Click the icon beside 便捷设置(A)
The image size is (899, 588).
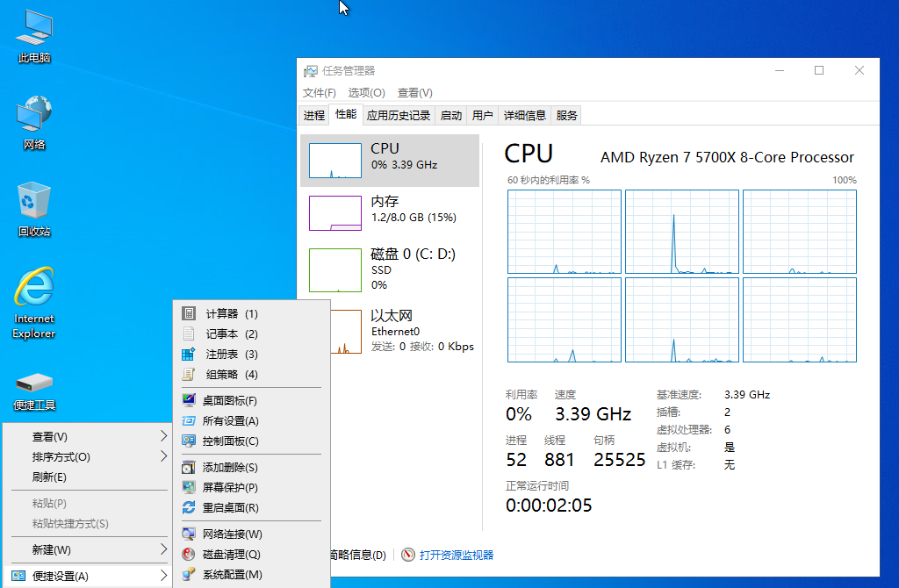coord(18,576)
